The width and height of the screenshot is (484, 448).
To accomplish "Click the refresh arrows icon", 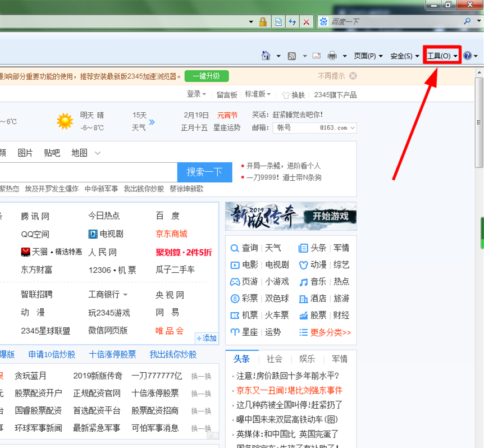I will 292,21.
